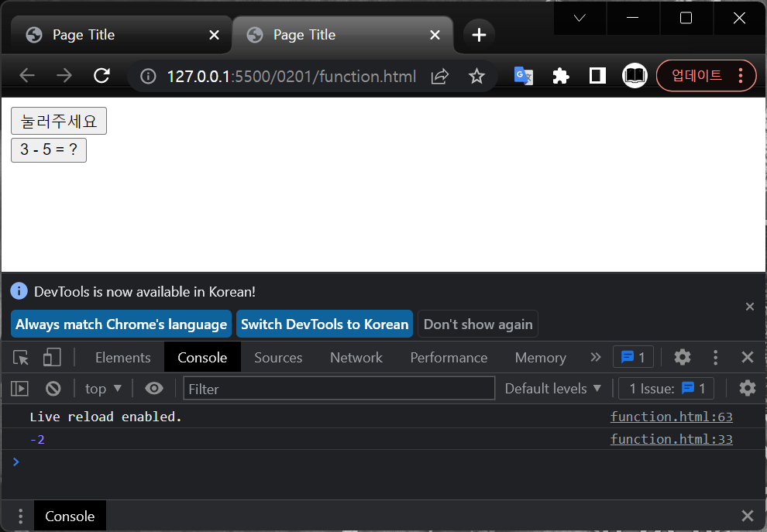Click the '3 - 5 = ?' button

(49, 149)
